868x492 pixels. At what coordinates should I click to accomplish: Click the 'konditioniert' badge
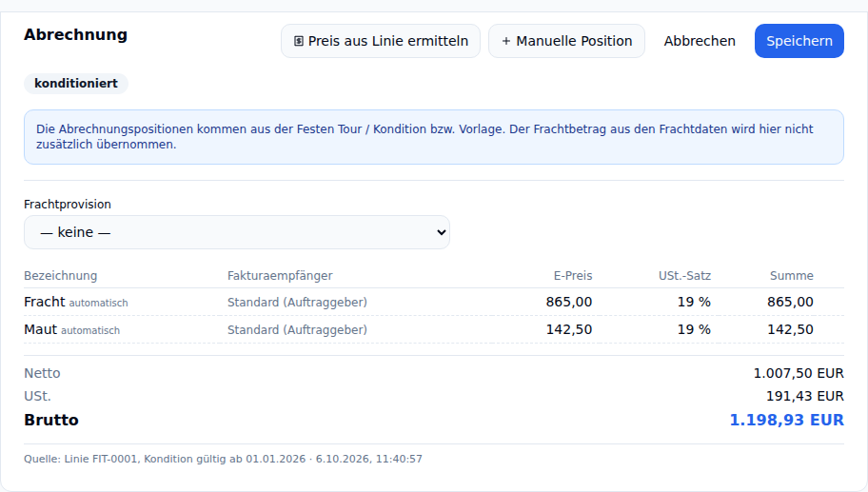coord(76,84)
